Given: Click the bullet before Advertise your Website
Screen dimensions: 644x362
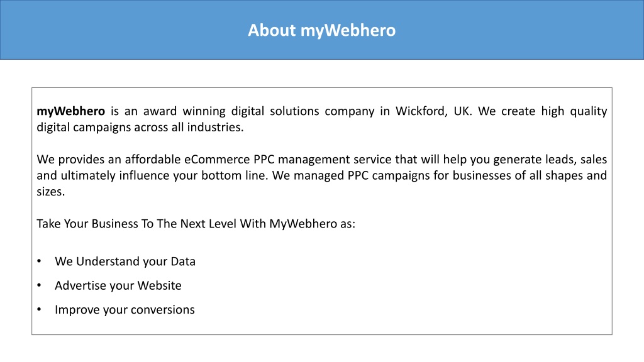Looking at the screenshot, I should pos(39,285).
